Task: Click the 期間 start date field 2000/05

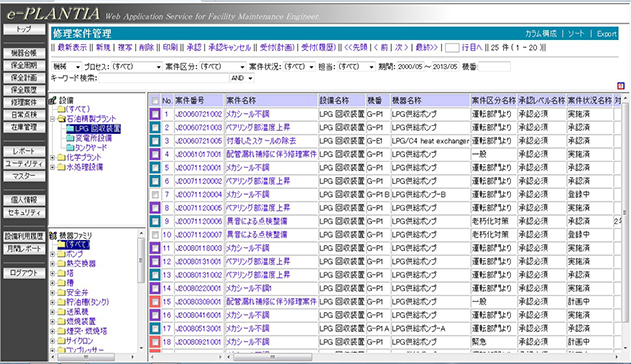Action: [x=410, y=67]
